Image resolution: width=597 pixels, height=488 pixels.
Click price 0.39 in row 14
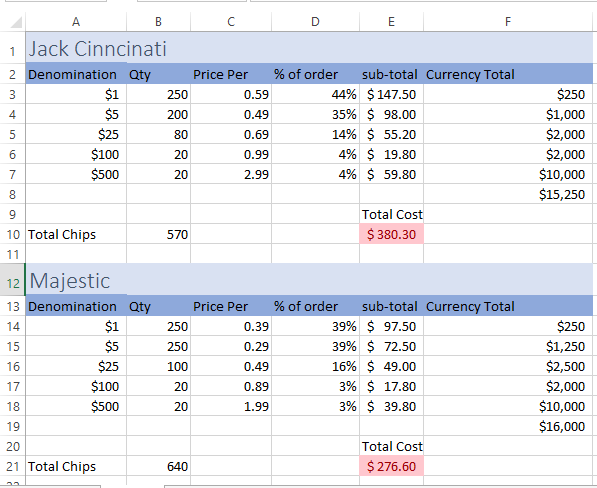pyautogui.click(x=231, y=326)
